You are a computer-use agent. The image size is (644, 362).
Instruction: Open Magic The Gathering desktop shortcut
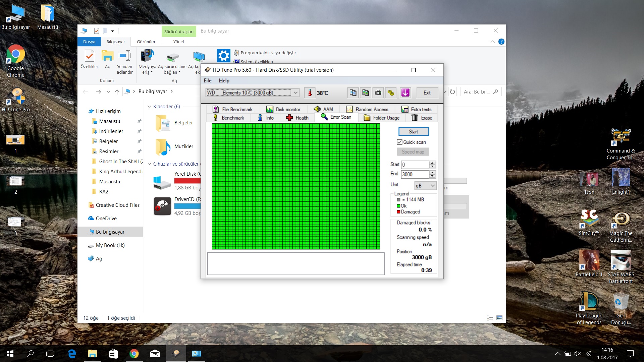pyautogui.click(x=621, y=226)
